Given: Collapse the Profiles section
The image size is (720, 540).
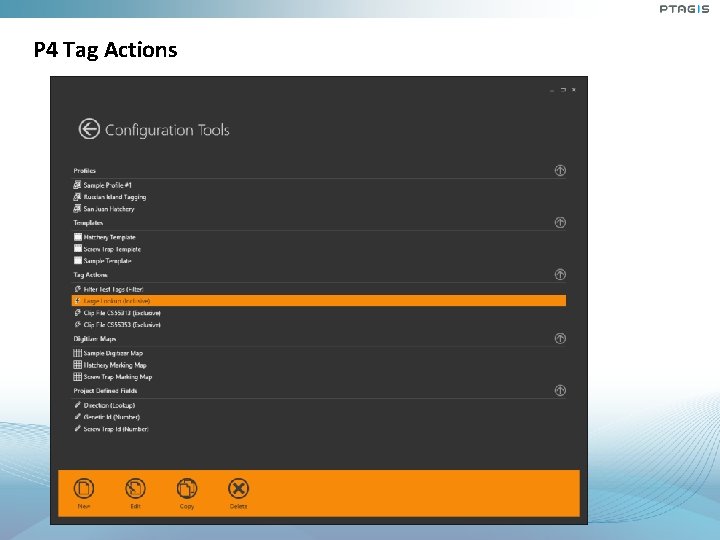Looking at the screenshot, I should pyautogui.click(x=560, y=170).
